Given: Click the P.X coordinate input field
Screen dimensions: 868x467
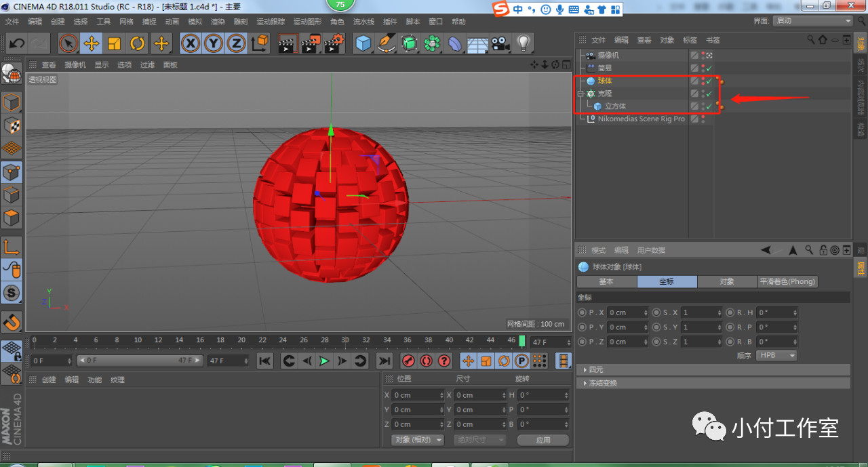Looking at the screenshot, I should click(627, 312).
